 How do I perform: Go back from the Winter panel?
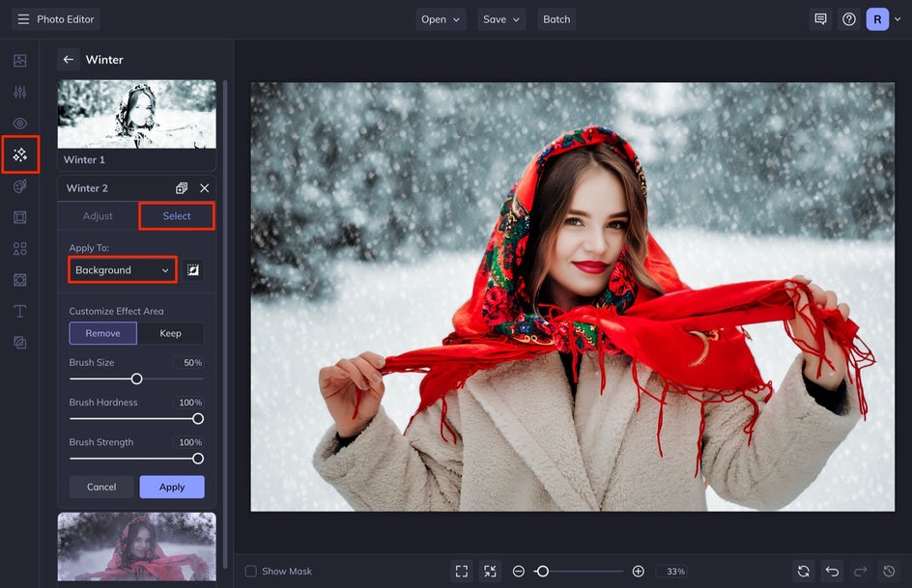tap(69, 59)
